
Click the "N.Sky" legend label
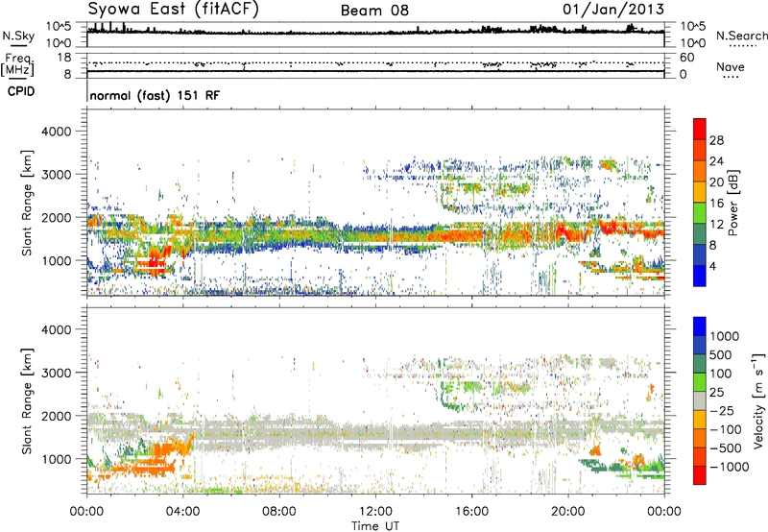click(x=18, y=36)
